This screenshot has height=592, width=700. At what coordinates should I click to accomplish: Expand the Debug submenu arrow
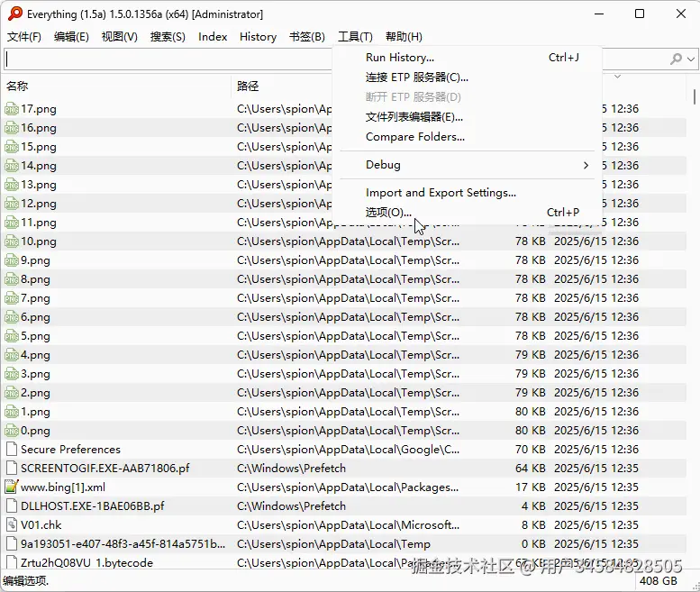586,165
